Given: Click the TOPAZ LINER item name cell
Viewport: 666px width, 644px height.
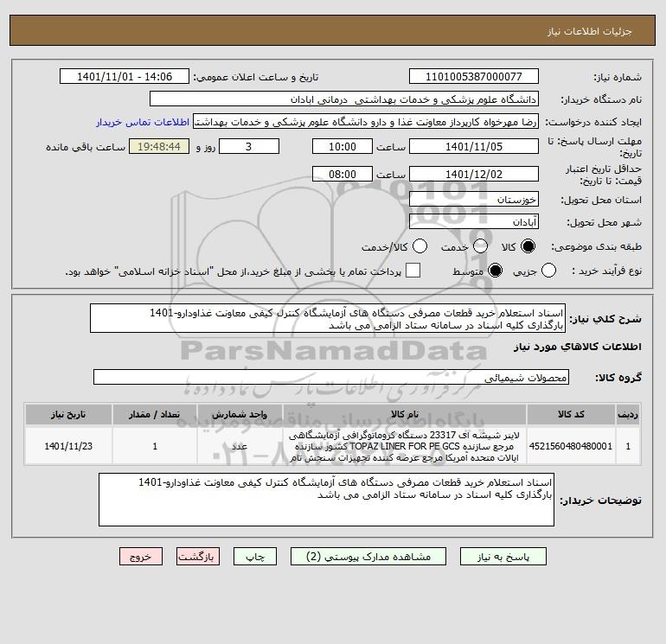Looking at the screenshot, I should pos(405,446).
